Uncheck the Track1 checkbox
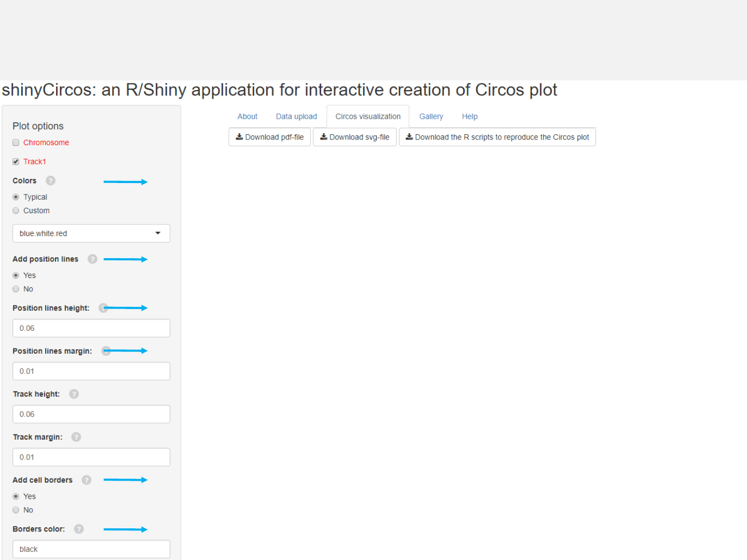 click(16, 162)
